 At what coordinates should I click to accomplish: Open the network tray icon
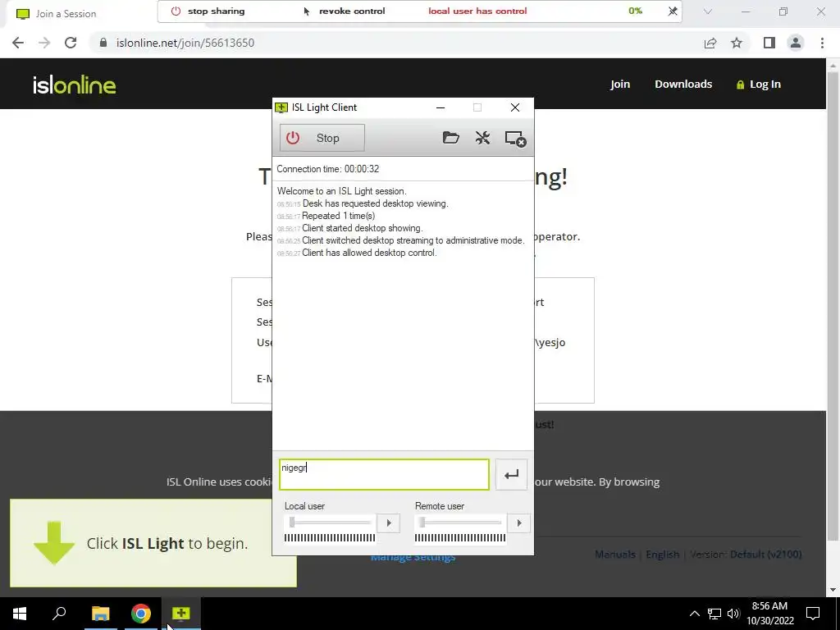[714, 614]
